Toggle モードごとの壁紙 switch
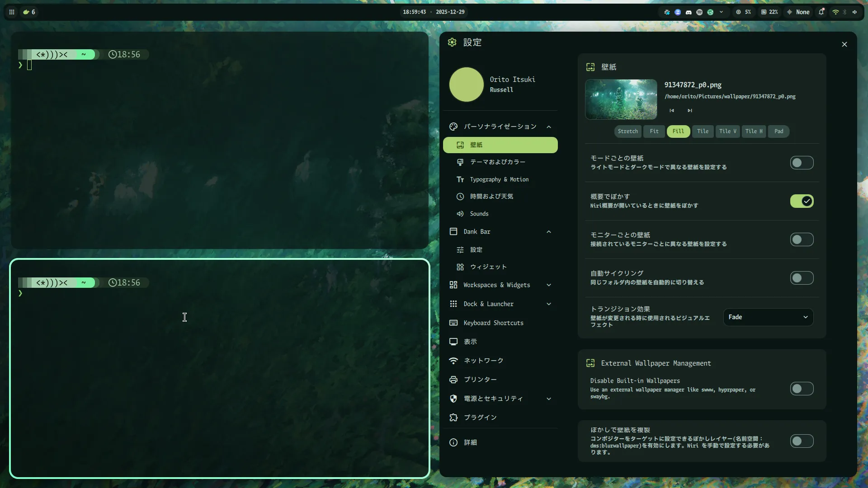 click(x=802, y=163)
